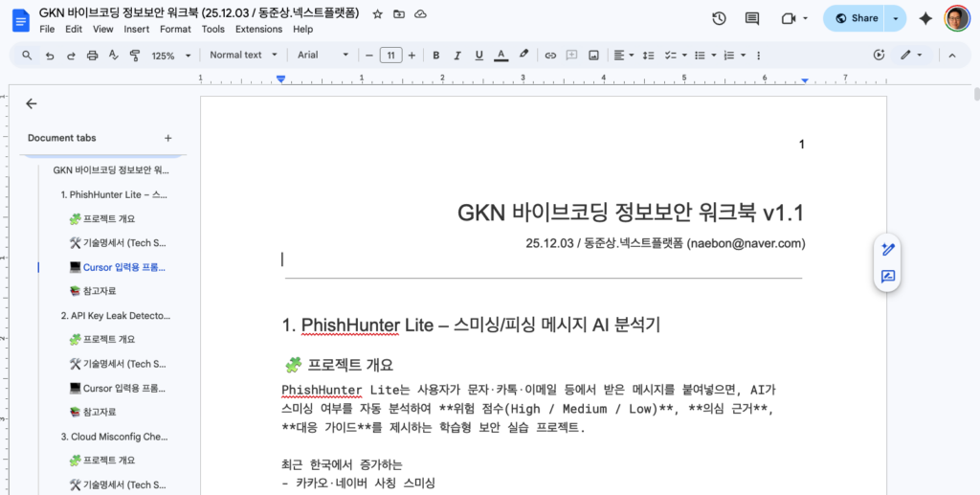
Task: Open the highlight color picker
Action: (x=523, y=56)
